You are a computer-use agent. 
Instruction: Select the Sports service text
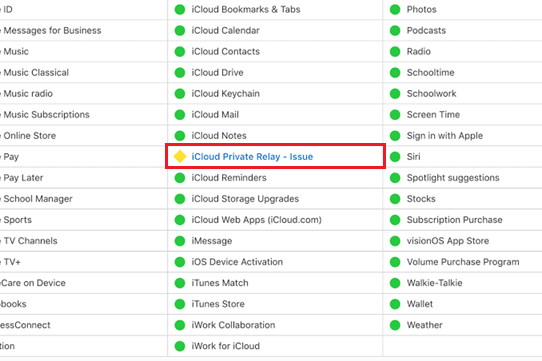(17, 220)
